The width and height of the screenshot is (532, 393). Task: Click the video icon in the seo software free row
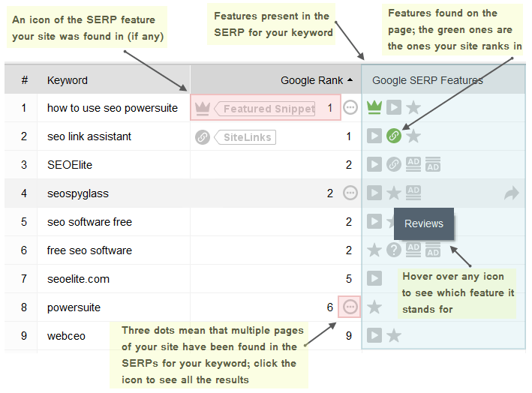coord(374,221)
